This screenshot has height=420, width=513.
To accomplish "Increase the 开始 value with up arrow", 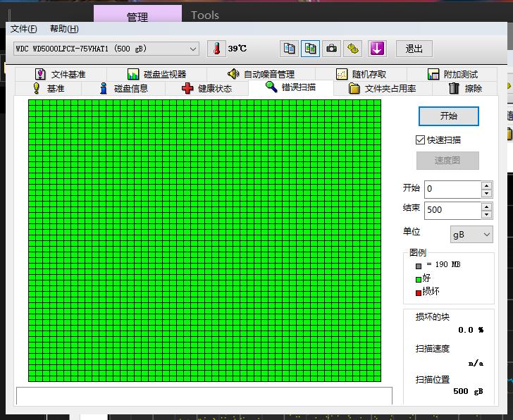I will coord(486,185).
